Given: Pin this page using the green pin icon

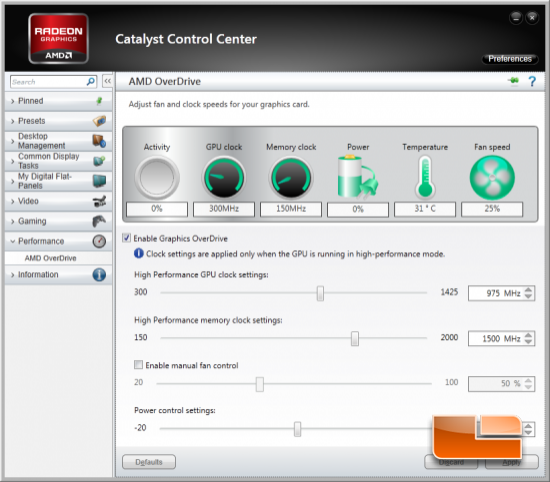Looking at the screenshot, I should point(514,81).
